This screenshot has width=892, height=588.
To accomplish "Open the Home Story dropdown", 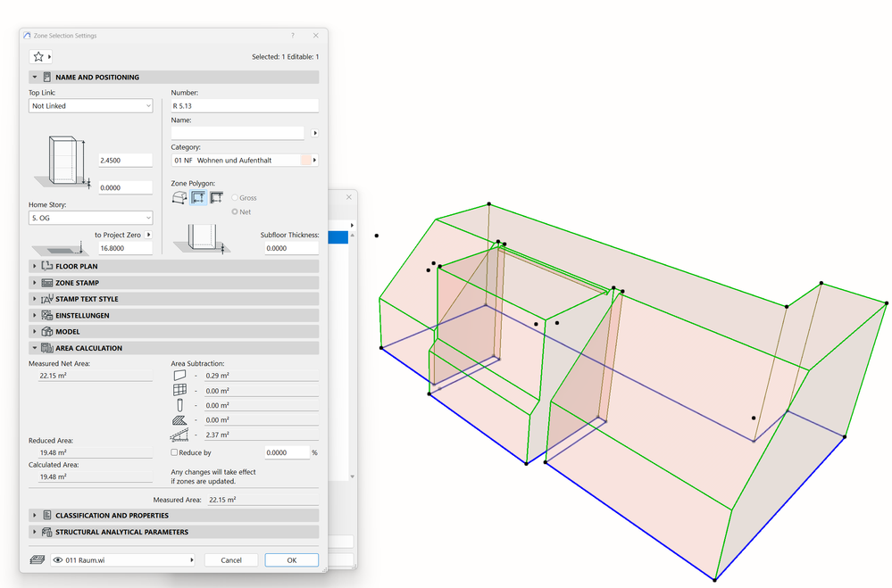I will pos(90,218).
